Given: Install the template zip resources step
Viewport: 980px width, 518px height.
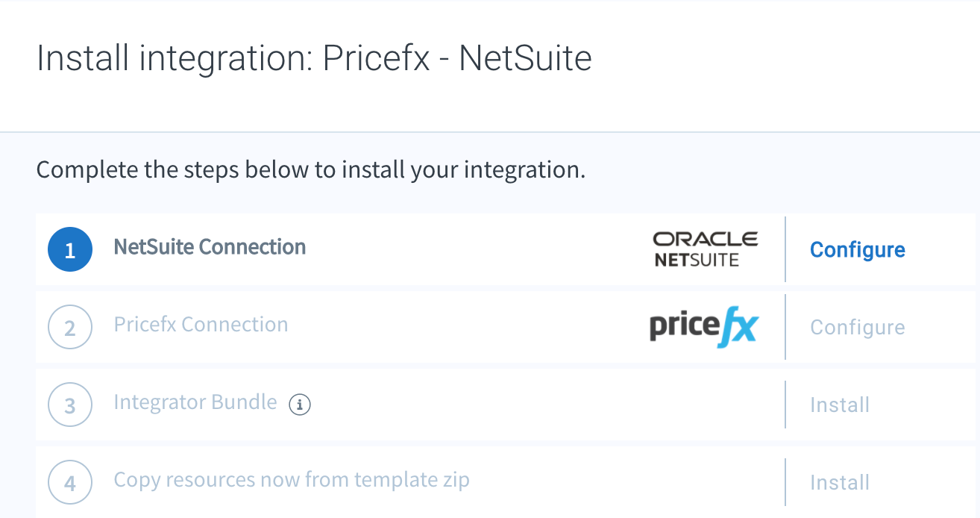Looking at the screenshot, I should (840, 482).
